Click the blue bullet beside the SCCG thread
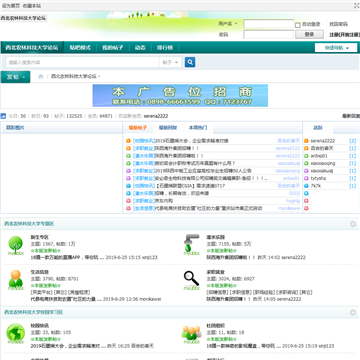360x360 pixels. pos(128,193)
